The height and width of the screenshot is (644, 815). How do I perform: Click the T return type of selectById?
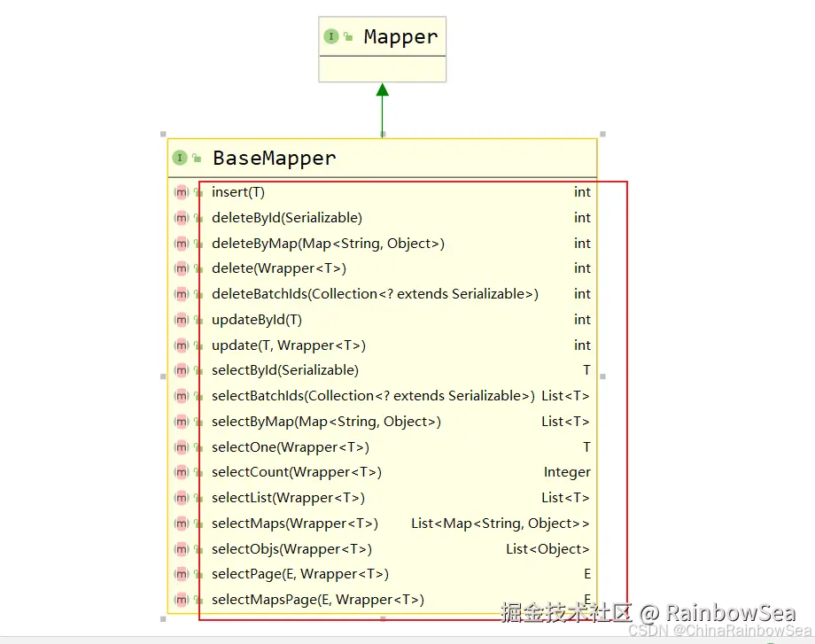586,370
